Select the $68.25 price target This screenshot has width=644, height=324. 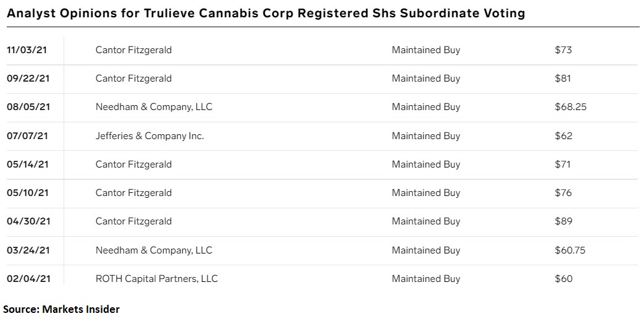tap(571, 107)
